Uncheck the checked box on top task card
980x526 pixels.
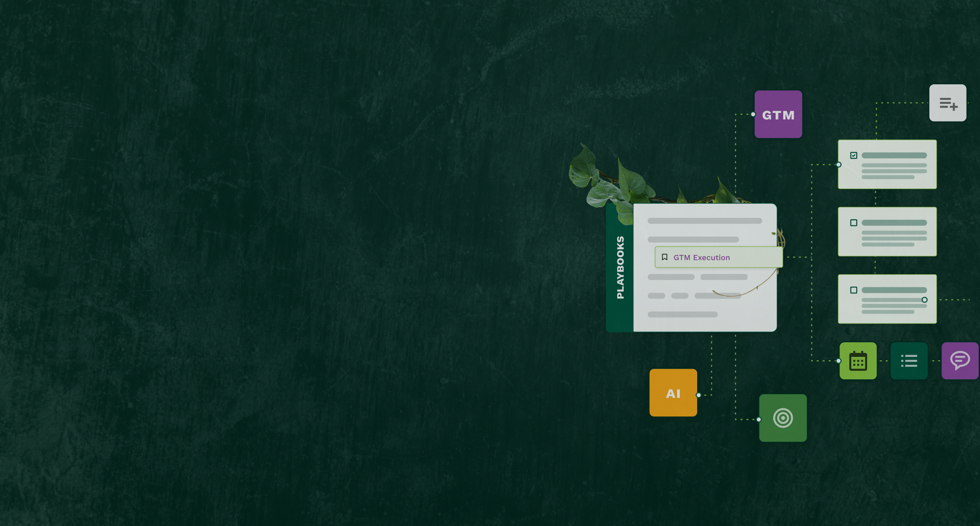[x=854, y=155]
